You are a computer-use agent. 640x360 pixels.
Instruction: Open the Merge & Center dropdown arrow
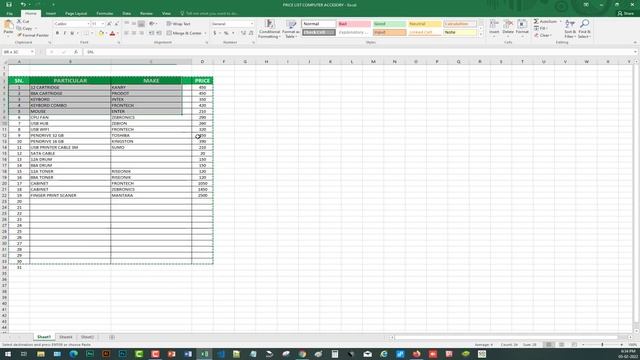coord(205,33)
